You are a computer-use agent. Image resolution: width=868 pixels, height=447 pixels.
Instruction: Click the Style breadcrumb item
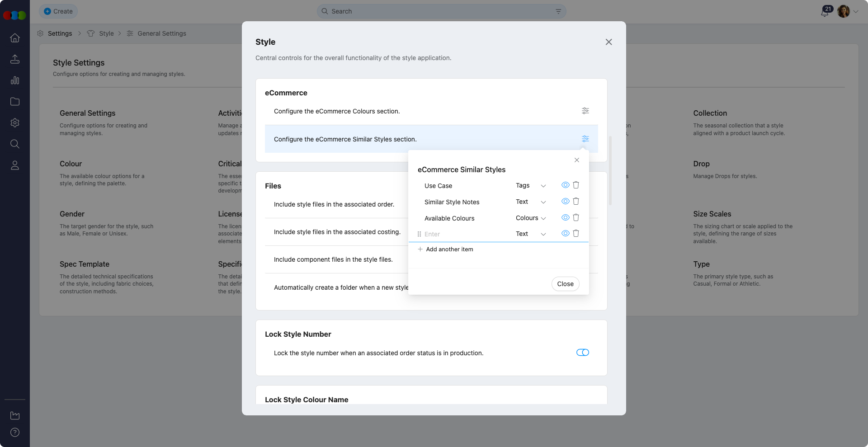point(106,33)
